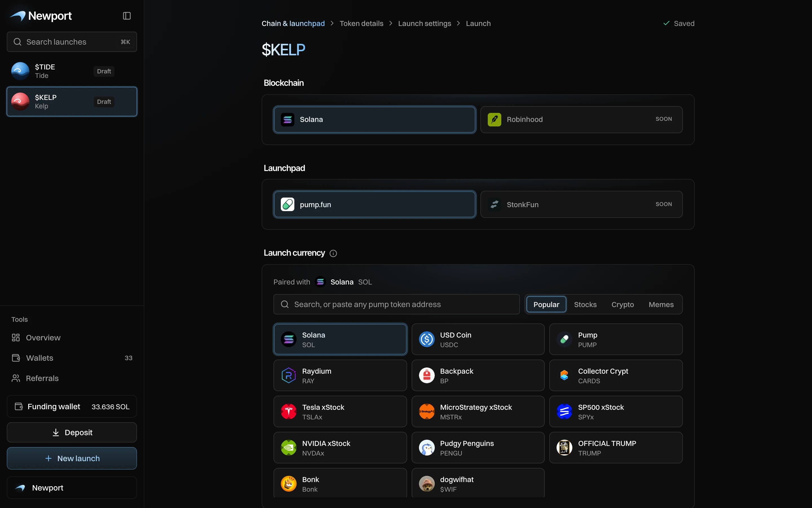The width and height of the screenshot is (812, 508).
Task: Click the Wallets icon in Tools
Action: pyautogui.click(x=16, y=358)
